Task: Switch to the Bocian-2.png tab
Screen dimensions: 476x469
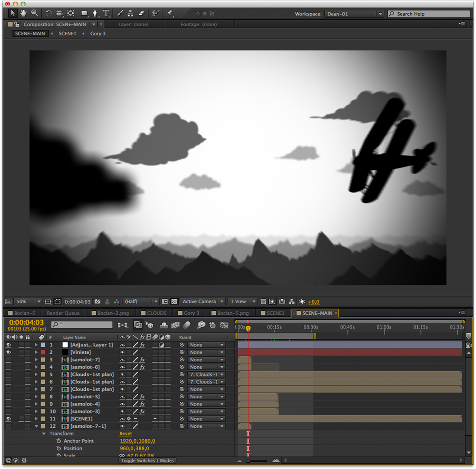Action: coord(110,313)
